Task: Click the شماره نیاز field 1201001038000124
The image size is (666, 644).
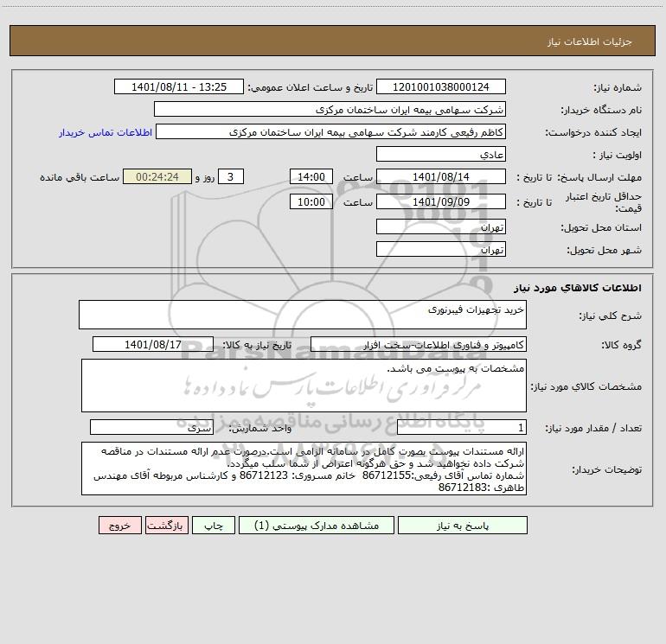Action: pos(441,87)
